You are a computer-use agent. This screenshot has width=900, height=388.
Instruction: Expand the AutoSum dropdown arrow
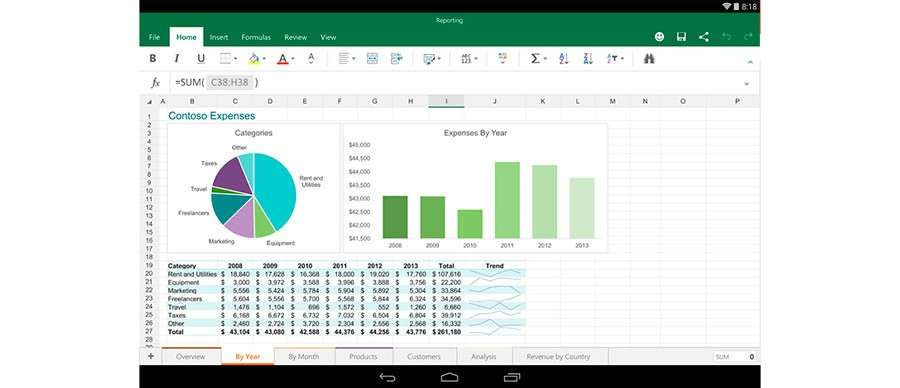[x=545, y=59]
